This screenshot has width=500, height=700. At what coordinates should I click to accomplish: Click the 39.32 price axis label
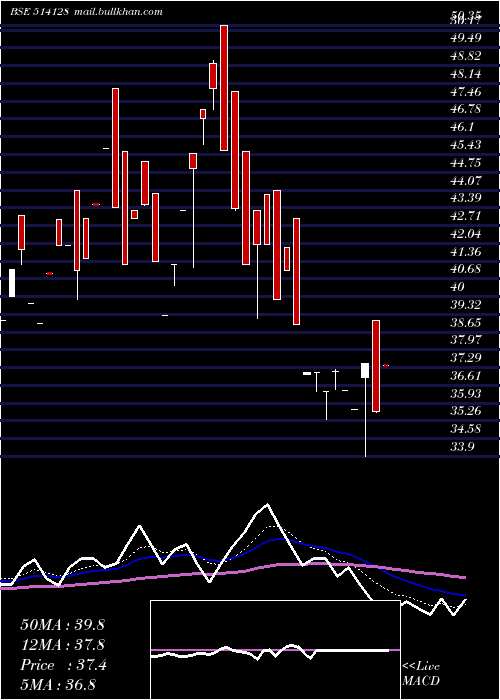pyautogui.click(x=466, y=305)
